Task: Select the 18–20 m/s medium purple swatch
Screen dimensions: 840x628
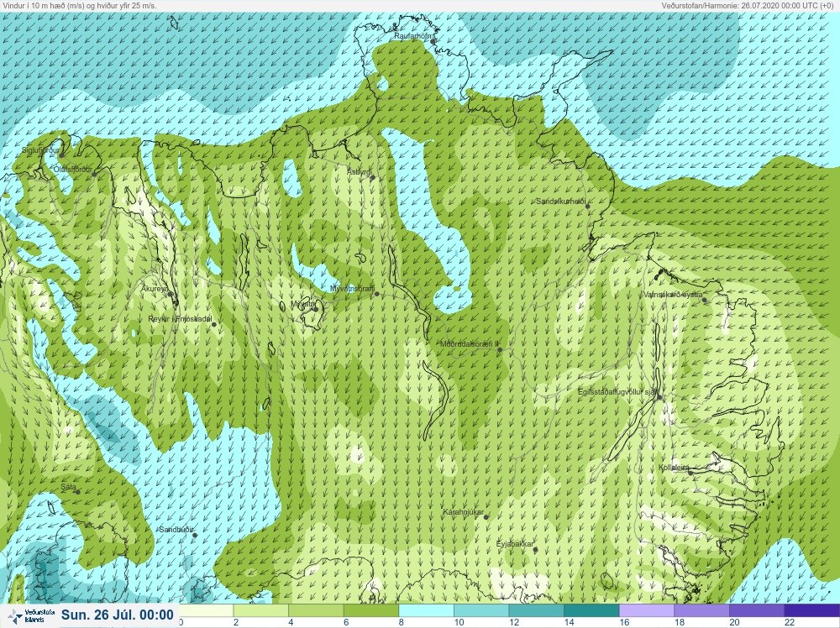Action: (702, 611)
